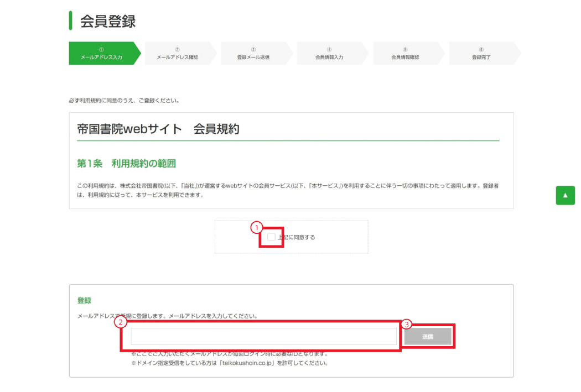Click the email address input field

pyautogui.click(x=263, y=336)
